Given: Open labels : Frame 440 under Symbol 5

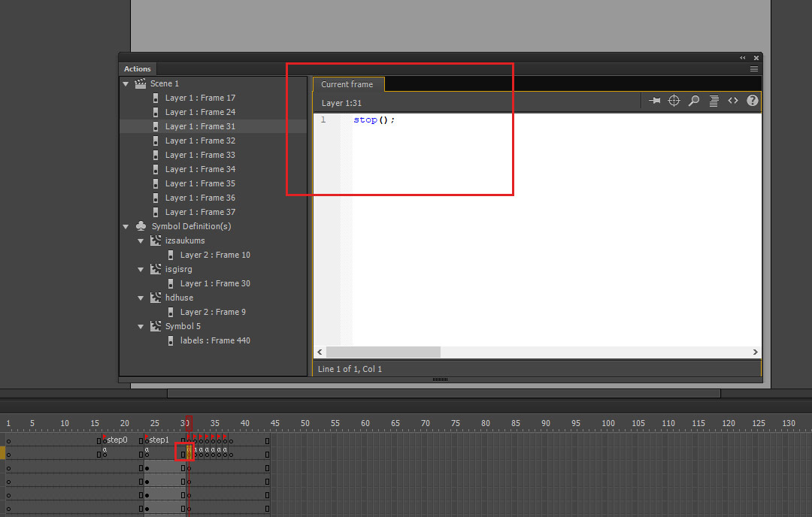Looking at the screenshot, I should [x=215, y=340].
